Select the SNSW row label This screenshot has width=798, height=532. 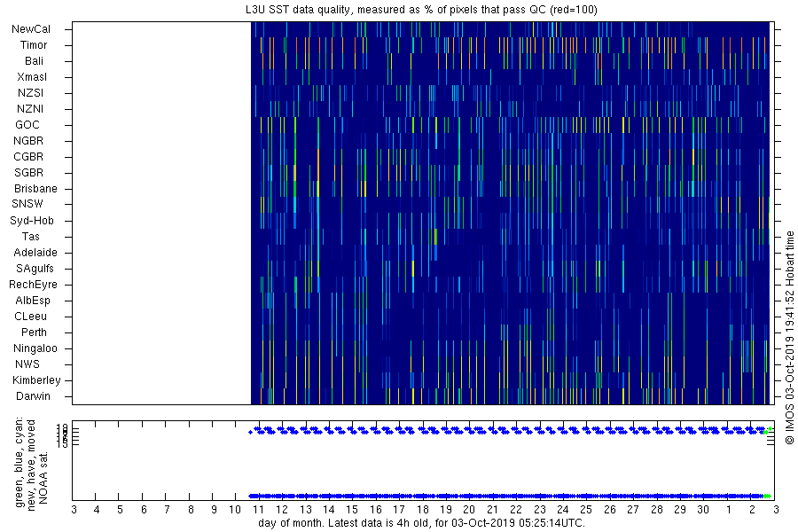(27, 204)
